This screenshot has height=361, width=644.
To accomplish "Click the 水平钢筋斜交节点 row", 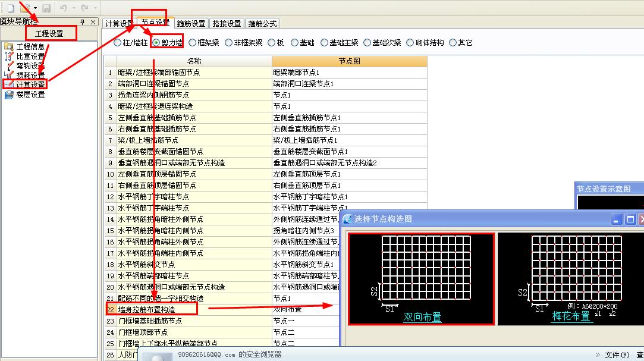I will (x=194, y=265).
